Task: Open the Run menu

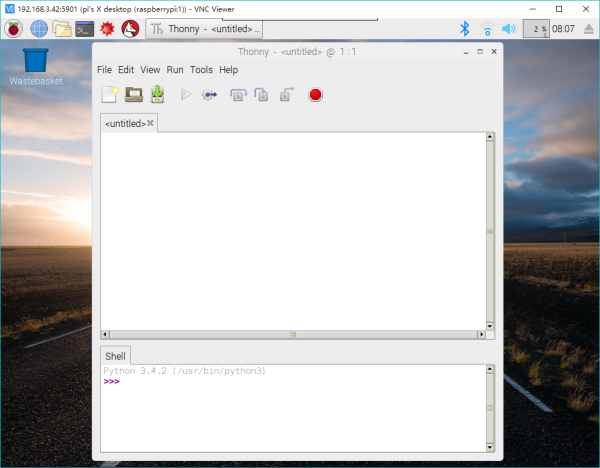Action: 175,70
